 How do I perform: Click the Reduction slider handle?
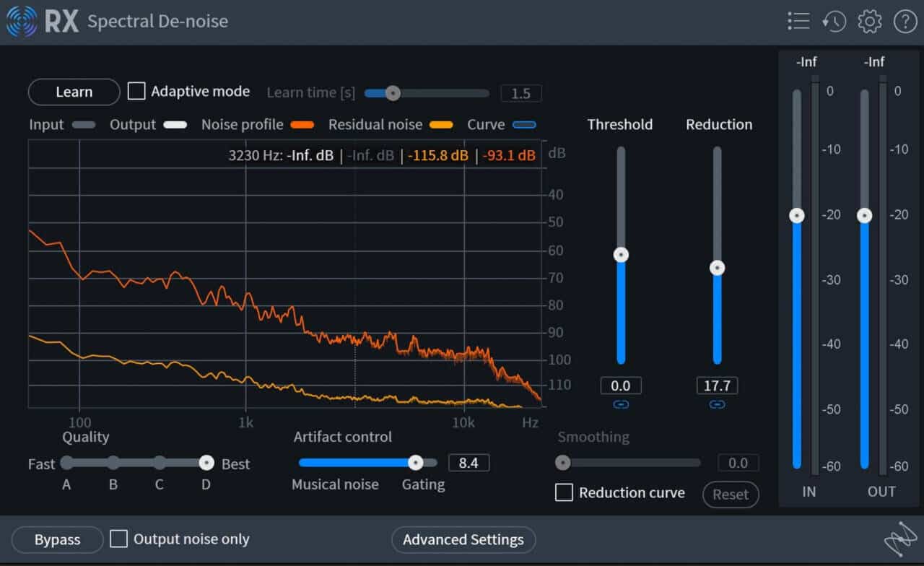coord(717,268)
